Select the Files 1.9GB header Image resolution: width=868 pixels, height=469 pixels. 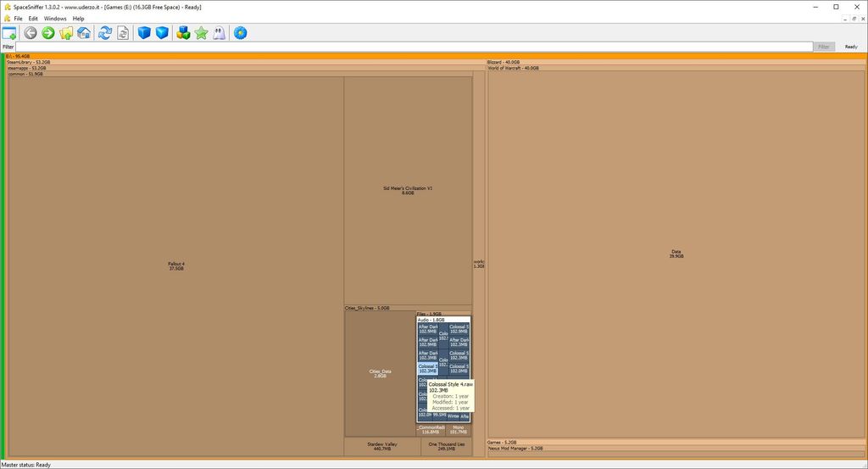[443, 314]
